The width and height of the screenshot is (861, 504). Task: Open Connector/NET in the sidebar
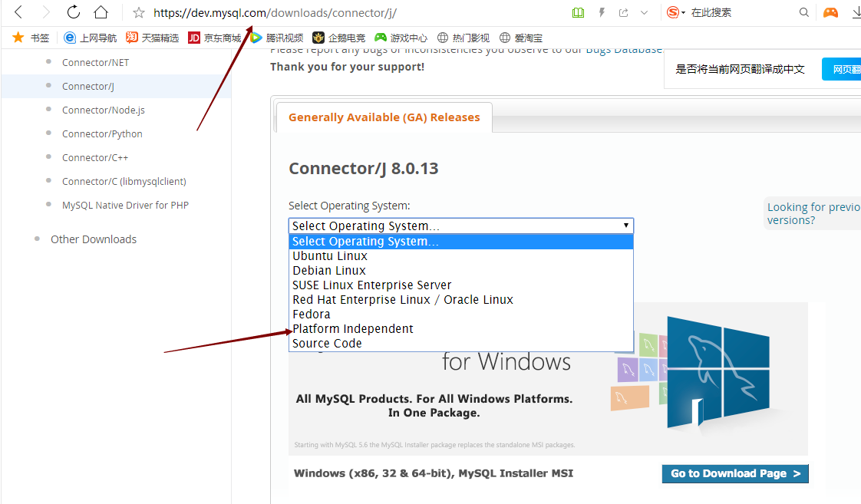click(96, 63)
